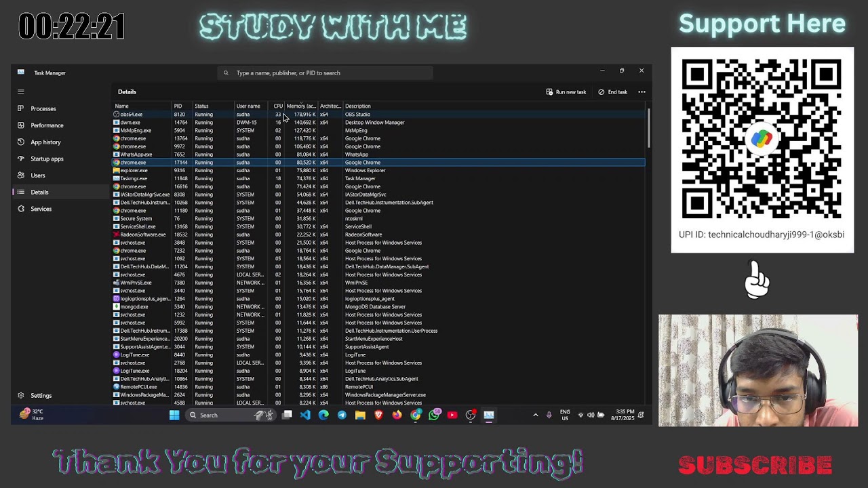This screenshot has height=488, width=868.
Task: Select the StartMenuExperience process row
Action: click(378, 339)
